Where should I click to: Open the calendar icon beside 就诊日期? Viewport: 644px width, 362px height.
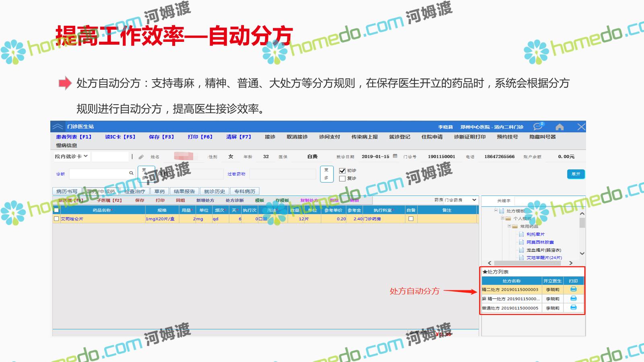[x=395, y=156]
